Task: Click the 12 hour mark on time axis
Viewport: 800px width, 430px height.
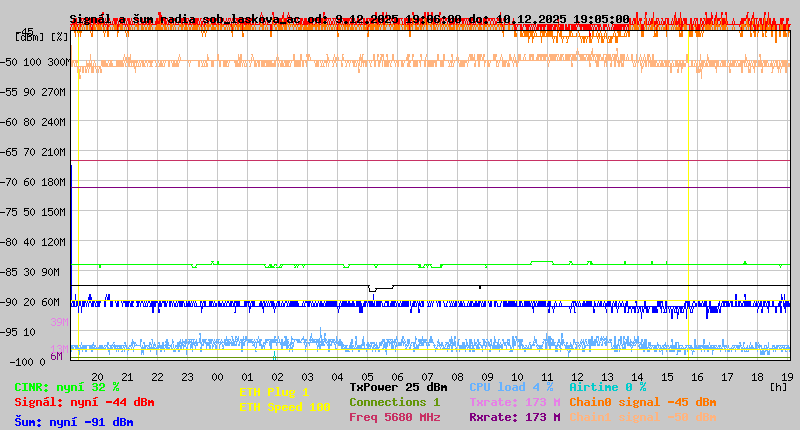Action: coord(577,377)
